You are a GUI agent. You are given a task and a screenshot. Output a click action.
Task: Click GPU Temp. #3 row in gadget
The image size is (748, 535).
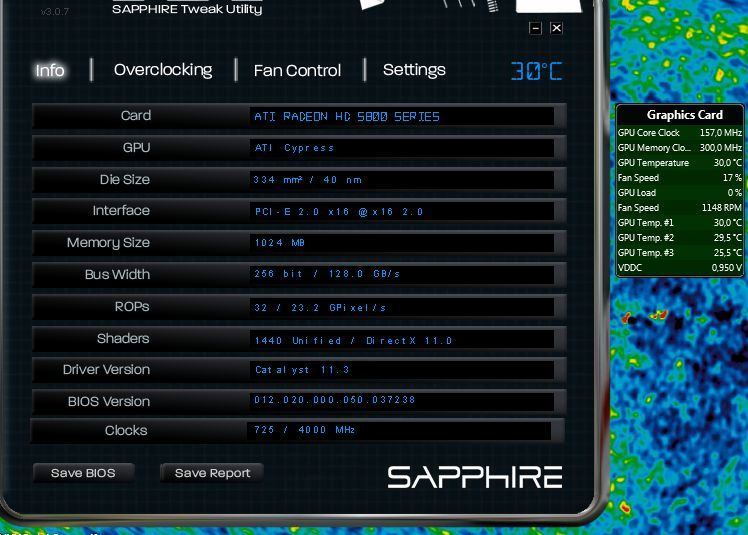coord(680,252)
